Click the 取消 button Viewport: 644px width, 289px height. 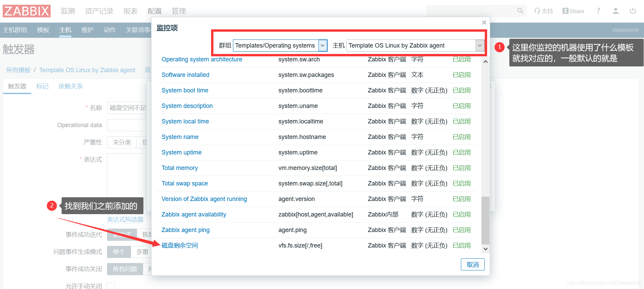(x=473, y=264)
